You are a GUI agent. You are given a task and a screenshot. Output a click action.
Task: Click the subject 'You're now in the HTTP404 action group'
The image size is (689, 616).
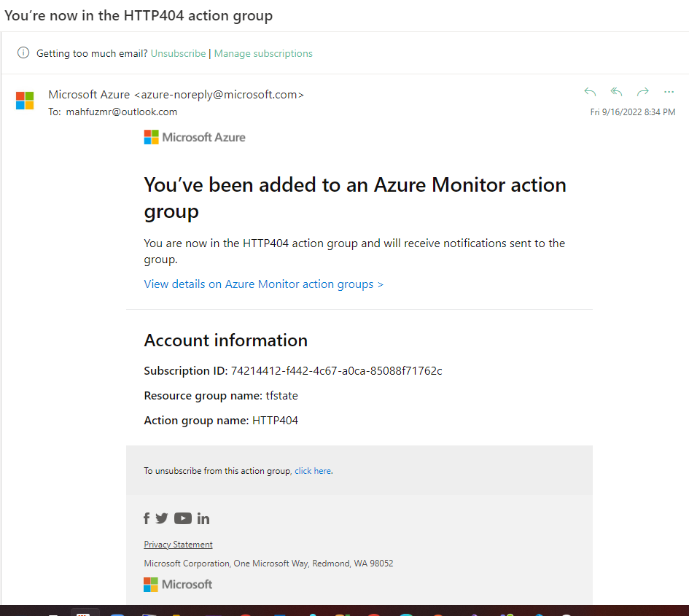coord(139,16)
